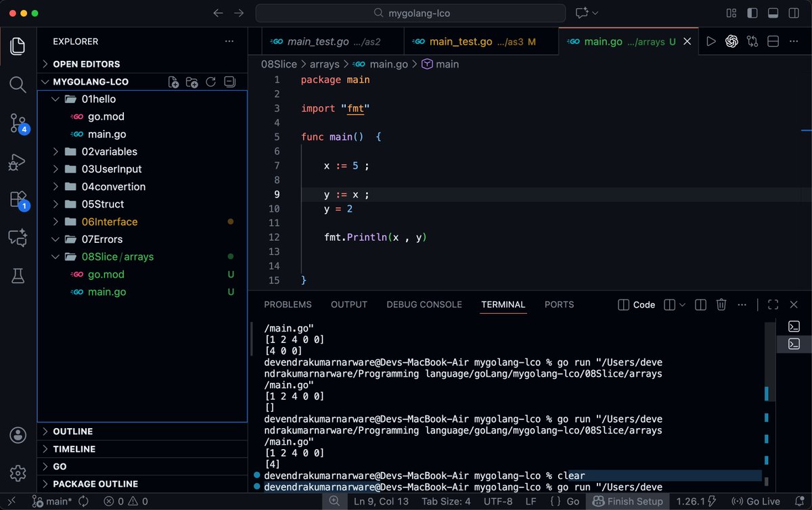Open more editor actions ellipsis
This screenshot has height=510, width=812.
[794, 41]
